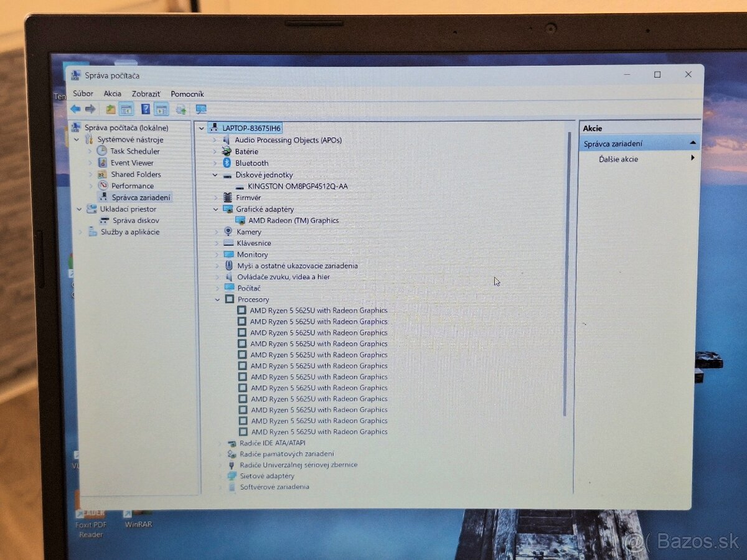Click the Počítač computer icon
The height and width of the screenshot is (560, 747).
[x=229, y=287]
